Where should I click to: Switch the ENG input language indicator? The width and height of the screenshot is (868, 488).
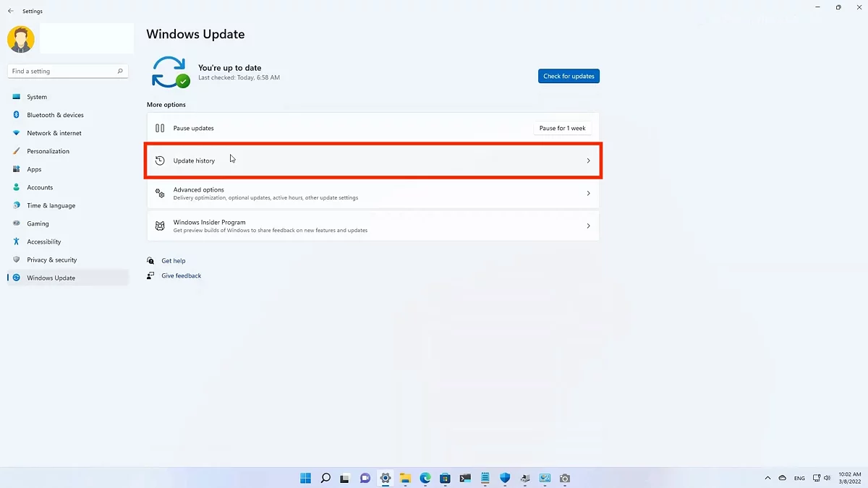(799, 478)
